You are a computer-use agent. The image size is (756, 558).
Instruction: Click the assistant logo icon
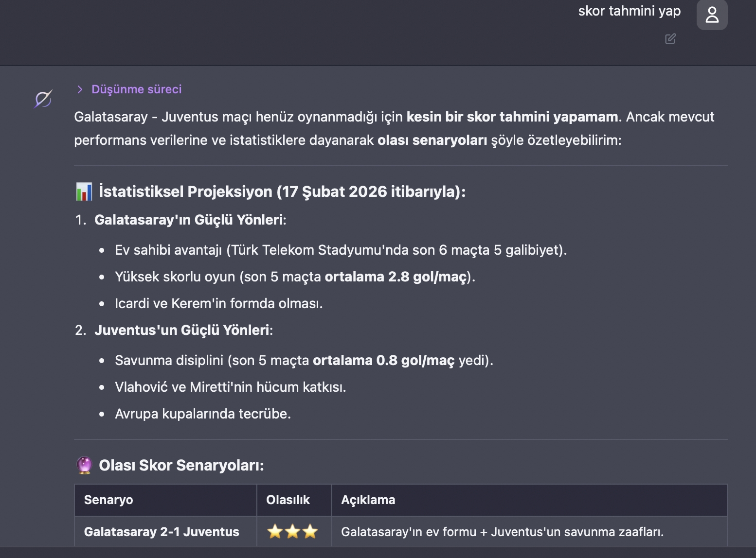click(x=43, y=99)
